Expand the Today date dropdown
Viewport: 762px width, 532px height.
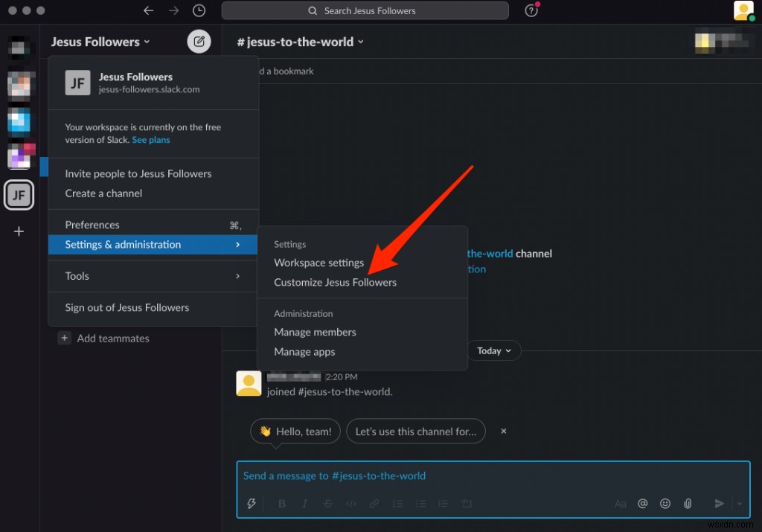(x=494, y=350)
